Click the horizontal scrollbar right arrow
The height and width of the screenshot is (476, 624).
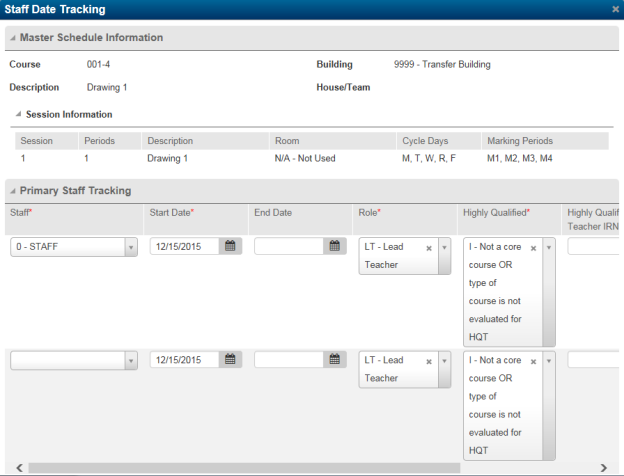(603, 467)
